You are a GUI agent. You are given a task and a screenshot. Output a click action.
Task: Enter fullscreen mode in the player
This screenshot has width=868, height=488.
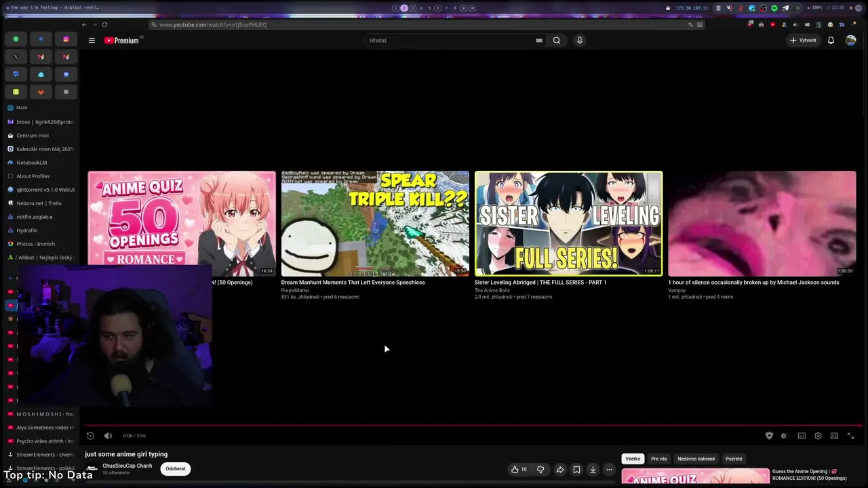click(x=850, y=436)
